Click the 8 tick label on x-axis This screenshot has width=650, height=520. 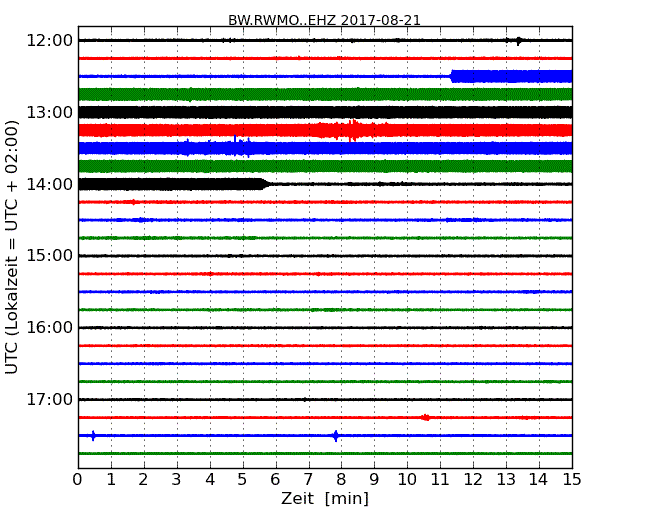click(341, 480)
